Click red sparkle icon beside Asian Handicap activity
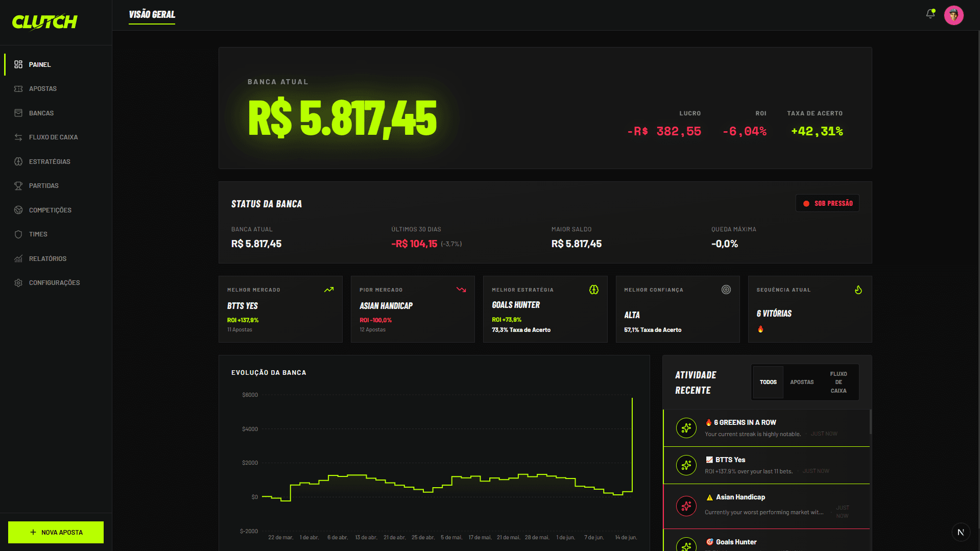Viewport: 980px width, 551px height. [686, 506]
